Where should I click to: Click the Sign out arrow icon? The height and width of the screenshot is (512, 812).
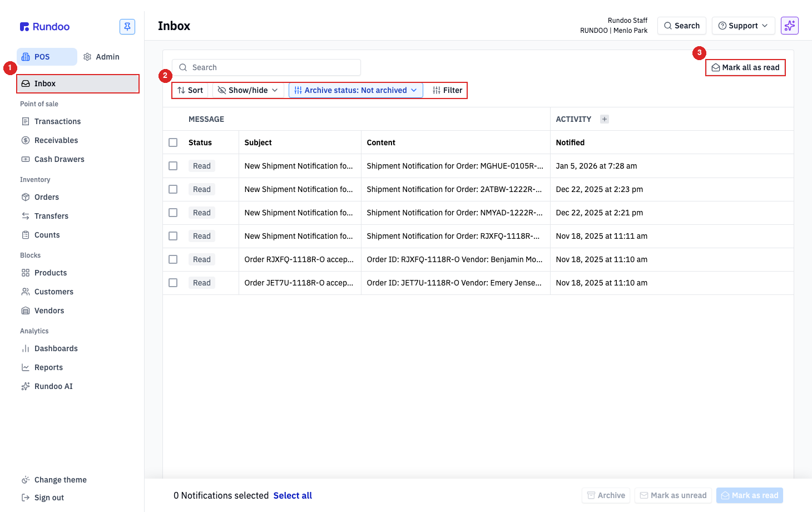26,498
